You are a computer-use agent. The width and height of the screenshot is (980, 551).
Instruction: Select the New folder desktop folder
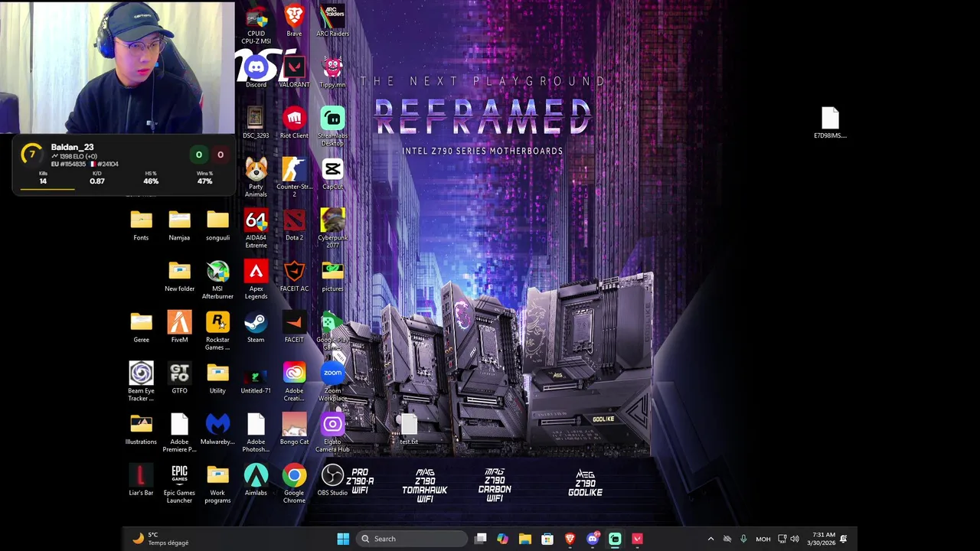point(179,276)
